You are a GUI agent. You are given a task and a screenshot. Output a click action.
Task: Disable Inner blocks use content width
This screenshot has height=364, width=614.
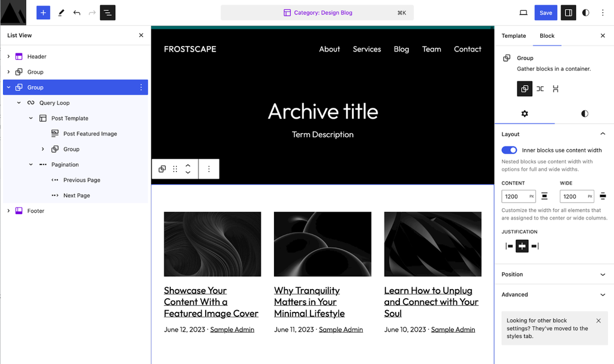click(x=509, y=150)
